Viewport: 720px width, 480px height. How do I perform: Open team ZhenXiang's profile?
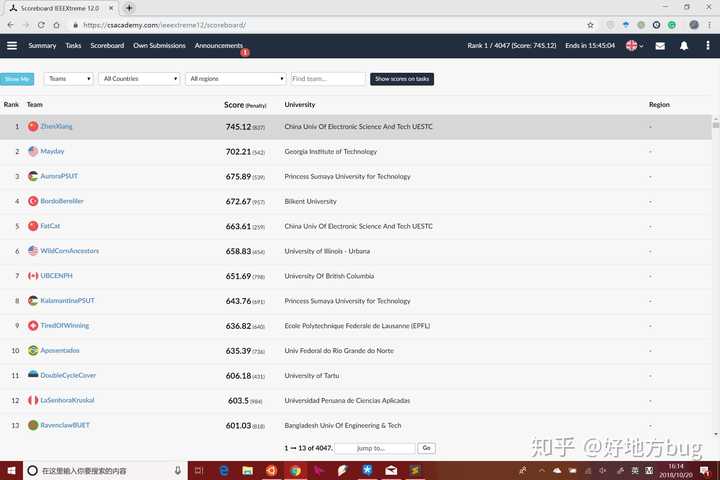coord(56,126)
